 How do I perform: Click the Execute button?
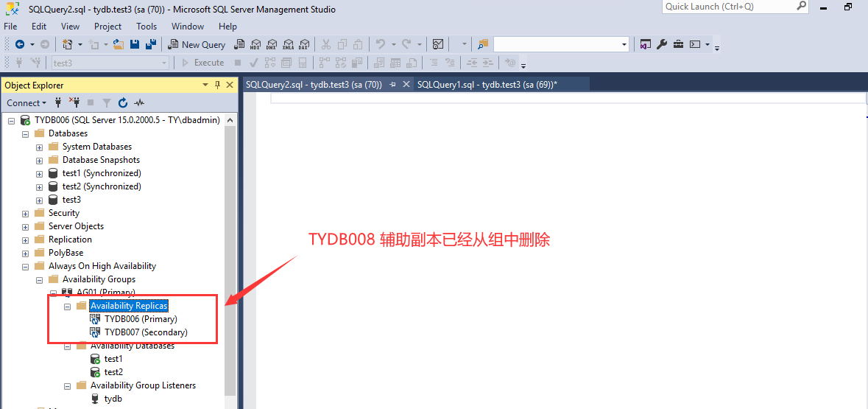(202, 63)
